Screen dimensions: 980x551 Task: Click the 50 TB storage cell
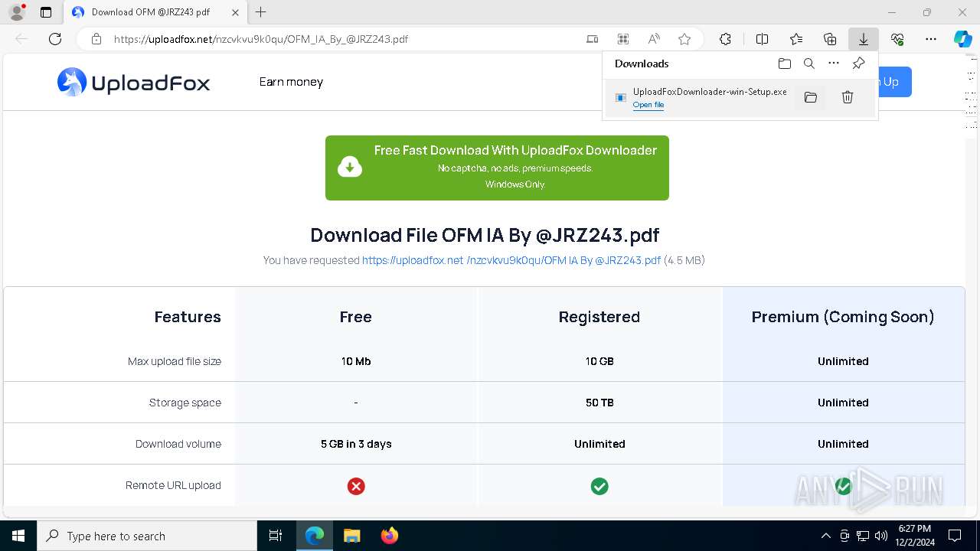pos(599,403)
